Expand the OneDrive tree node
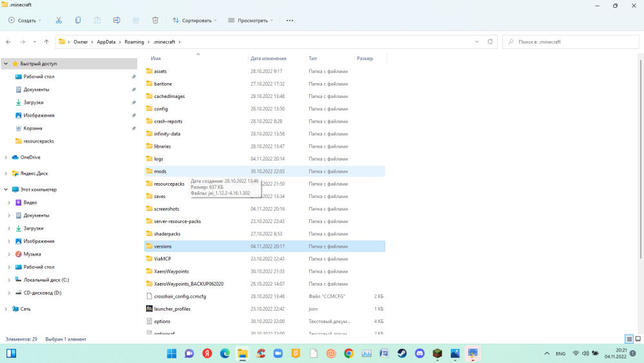The image size is (644, 363). tap(6, 157)
